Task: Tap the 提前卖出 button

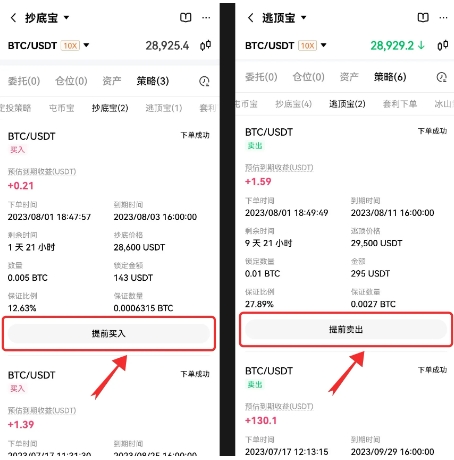Action: tap(346, 330)
